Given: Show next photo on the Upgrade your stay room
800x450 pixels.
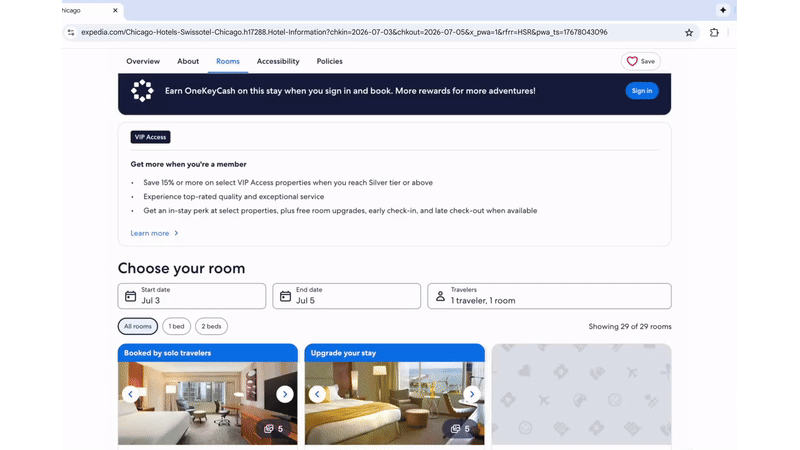Looking at the screenshot, I should (x=472, y=394).
